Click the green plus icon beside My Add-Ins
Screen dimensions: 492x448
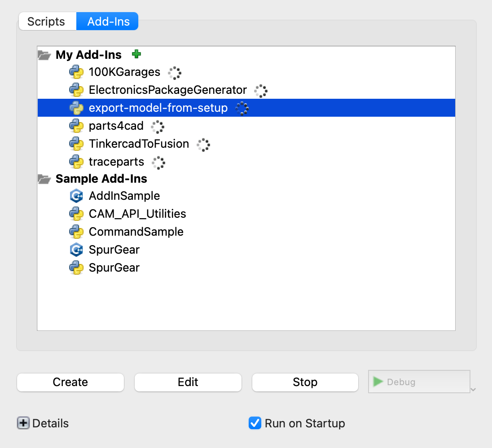click(136, 54)
